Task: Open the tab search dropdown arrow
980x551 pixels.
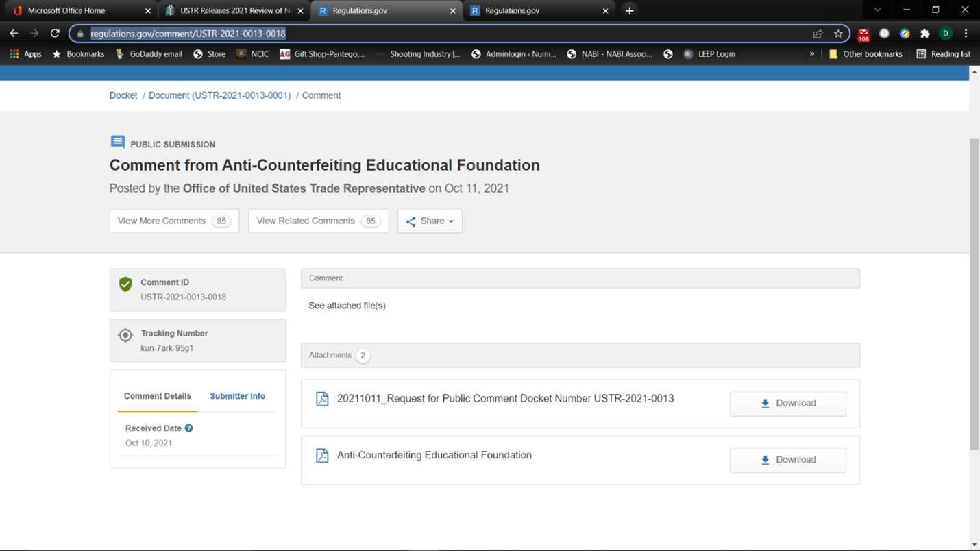Action: (x=877, y=10)
